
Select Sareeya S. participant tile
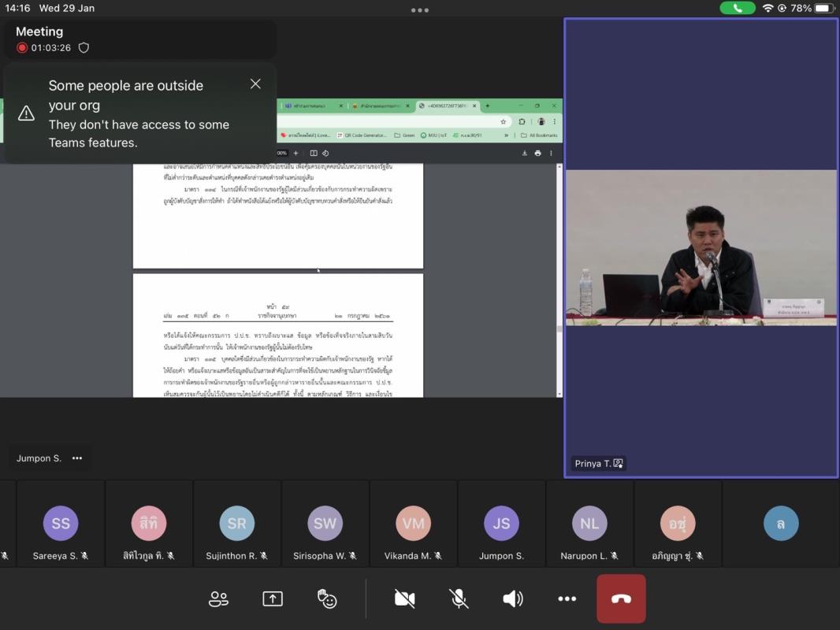pos(61,524)
